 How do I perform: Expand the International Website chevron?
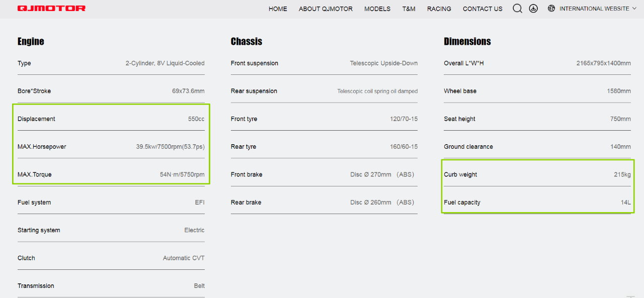coord(634,9)
